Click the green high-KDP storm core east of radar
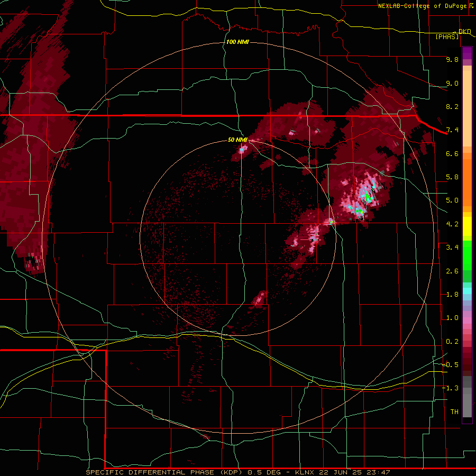This screenshot has height=476, width=476. point(368,198)
